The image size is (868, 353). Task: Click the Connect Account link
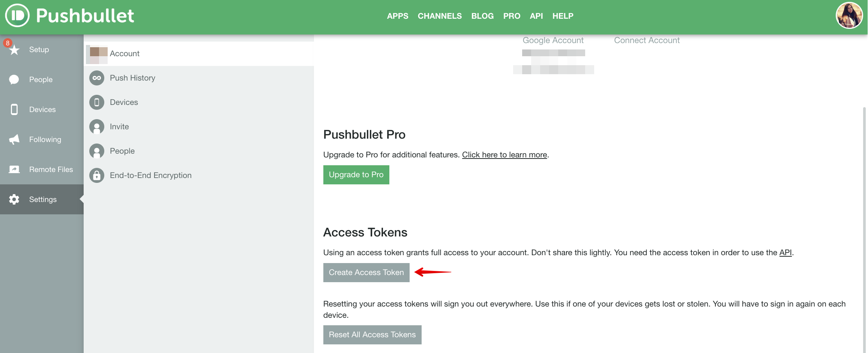[647, 40]
